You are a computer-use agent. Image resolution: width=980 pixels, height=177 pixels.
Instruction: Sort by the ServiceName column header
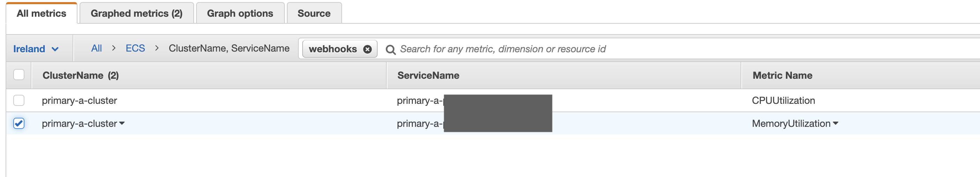[x=428, y=75]
